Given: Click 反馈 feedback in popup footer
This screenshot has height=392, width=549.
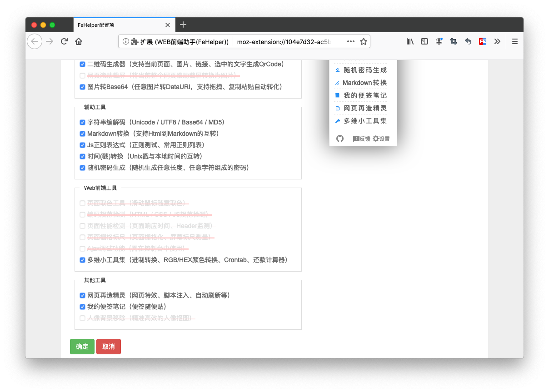Looking at the screenshot, I should tap(362, 139).
